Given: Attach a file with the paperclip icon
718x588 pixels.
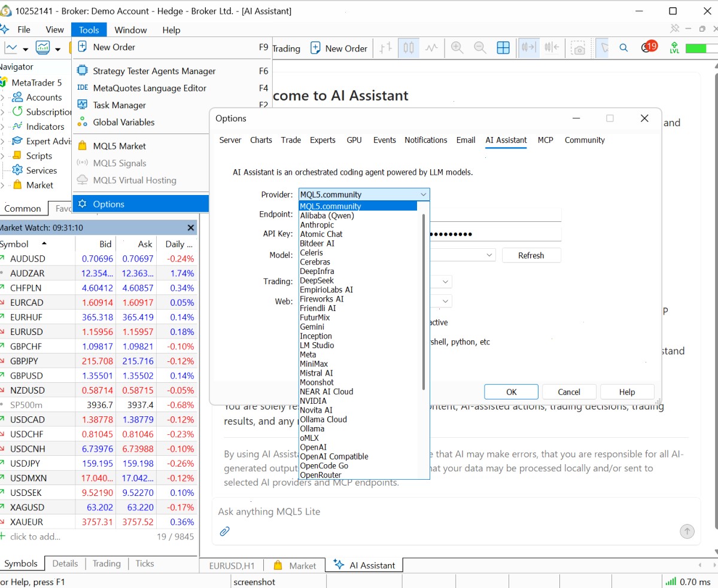Looking at the screenshot, I should point(225,531).
